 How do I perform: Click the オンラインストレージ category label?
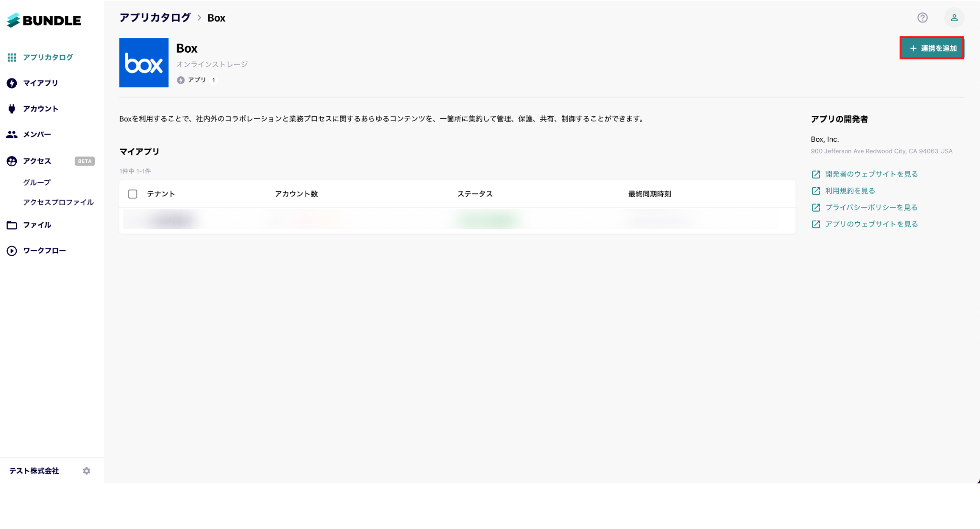coord(212,64)
